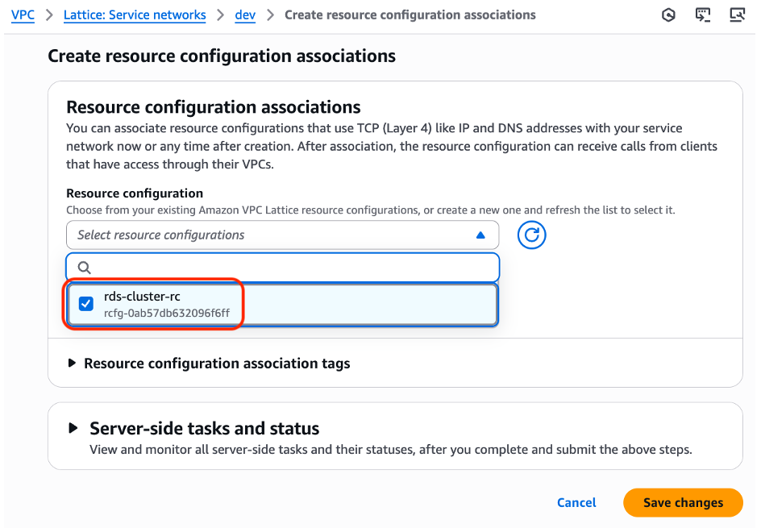Expand the Server-side tasks and status triangle
The image size is (761, 532).
(x=74, y=428)
